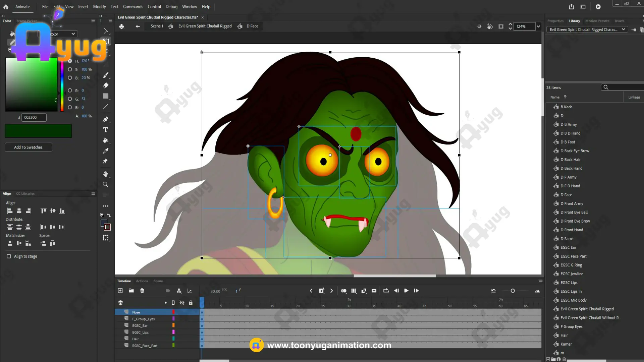Image resolution: width=644 pixels, height=362 pixels.
Task: Select the Text tool
Action: click(106, 130)
